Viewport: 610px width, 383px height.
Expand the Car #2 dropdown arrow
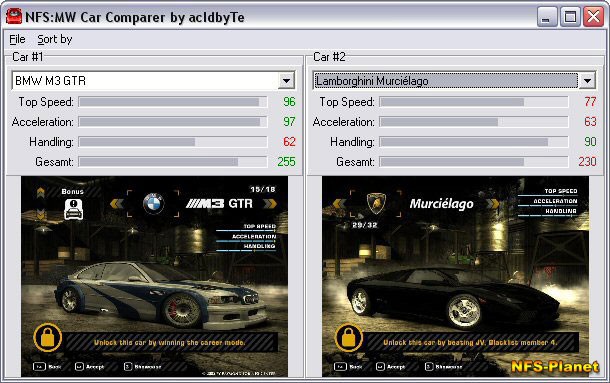tap(587, 81)
